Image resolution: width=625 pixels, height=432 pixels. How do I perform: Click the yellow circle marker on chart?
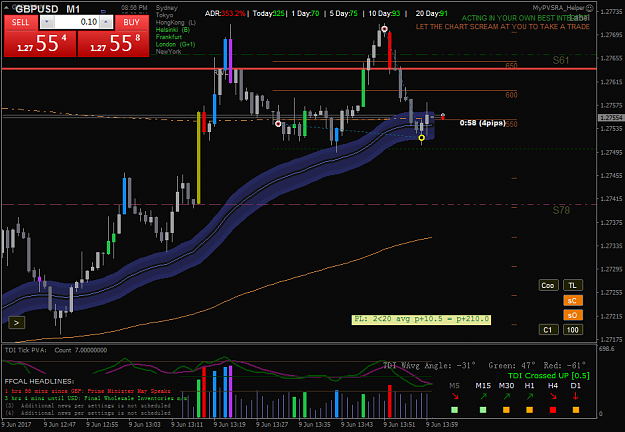click(421, 138)
